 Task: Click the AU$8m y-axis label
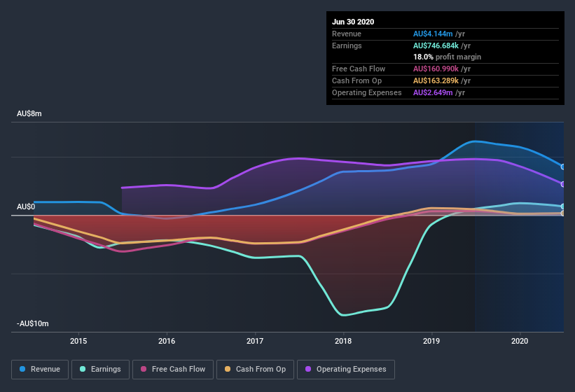click(x=29, y=113)
